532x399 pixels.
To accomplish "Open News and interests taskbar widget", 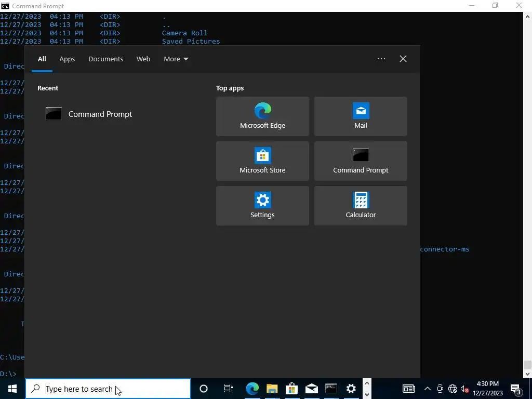I will pyautogui.click(x=408, y=389).
